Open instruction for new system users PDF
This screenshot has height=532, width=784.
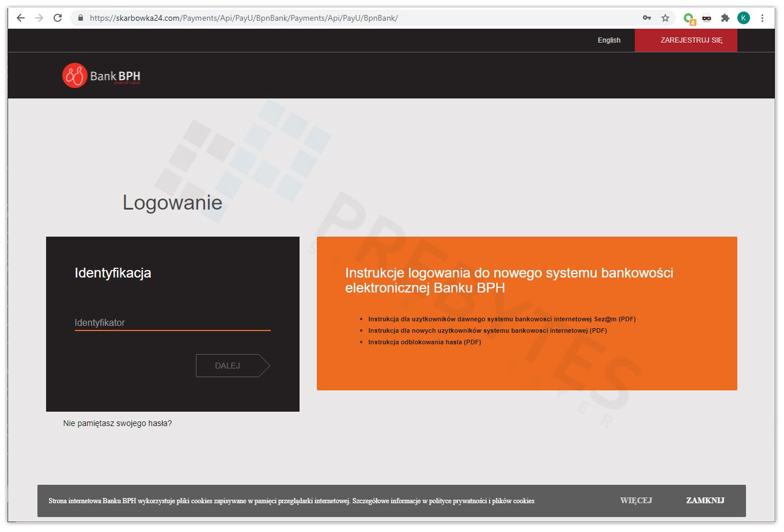tap(487, 330)
